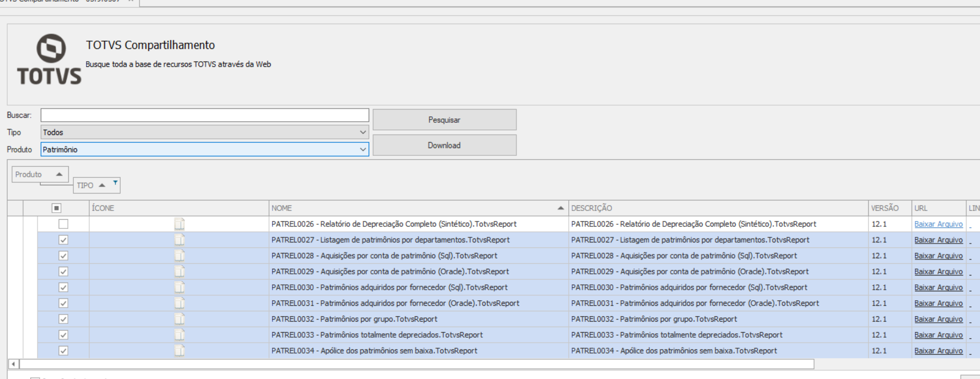Click the file icon in PATREL0033 row
980x379 pixels.
(x=179, y=335)
